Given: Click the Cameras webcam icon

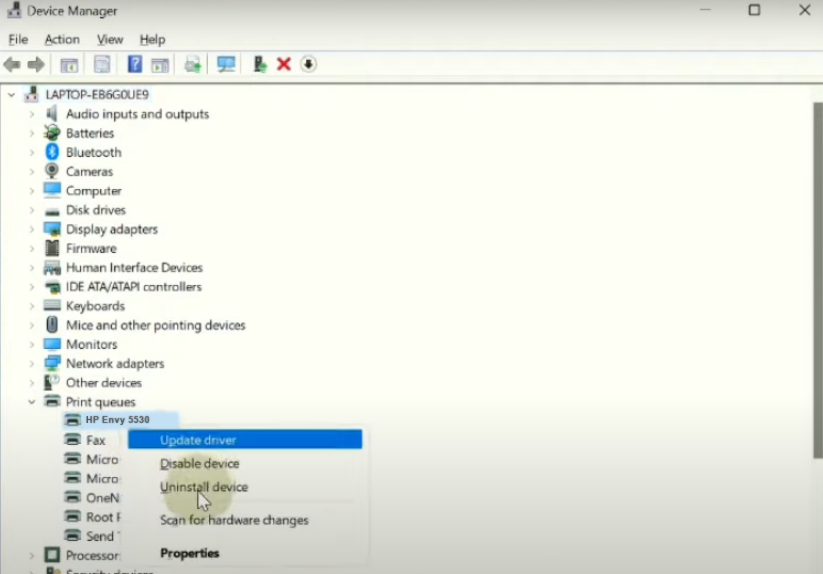Looking at the screenshot, I should 51,171.
